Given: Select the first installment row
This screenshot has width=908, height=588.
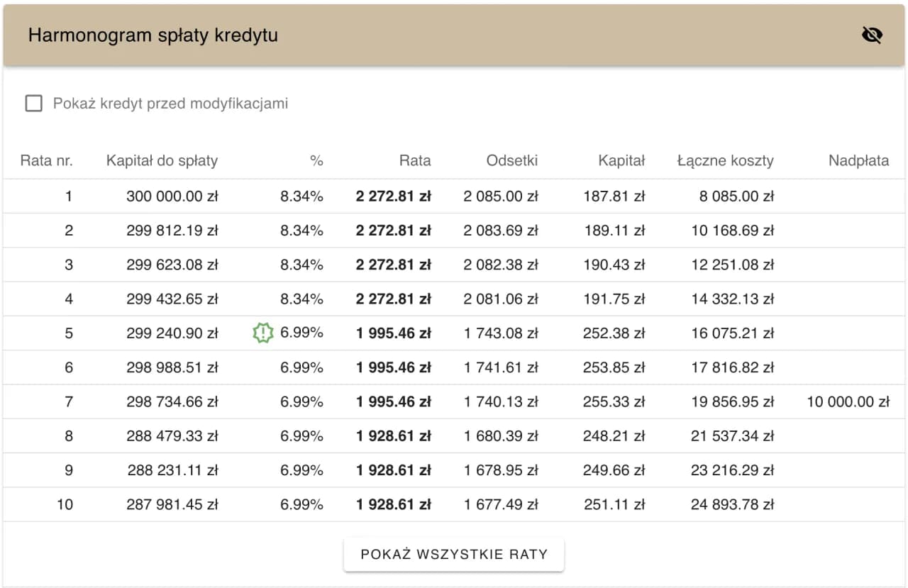Looking at the screenshot, I should click(x=454, y=196).
